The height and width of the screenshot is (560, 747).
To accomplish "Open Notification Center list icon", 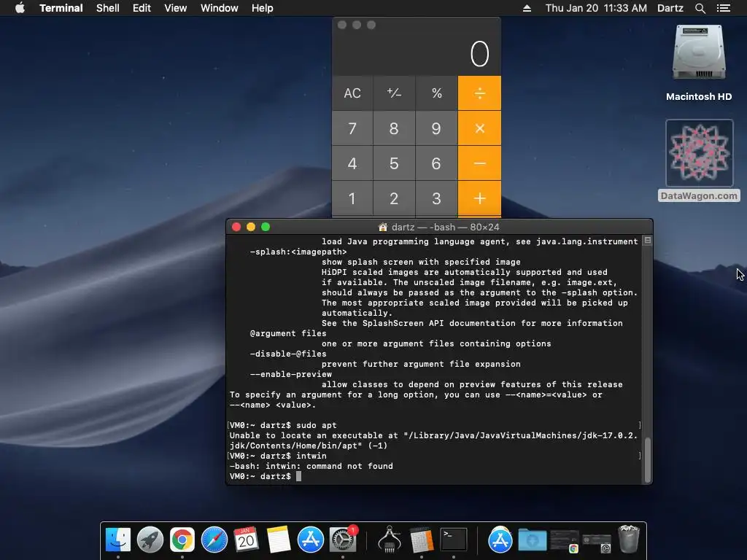I will click(723, 8).
